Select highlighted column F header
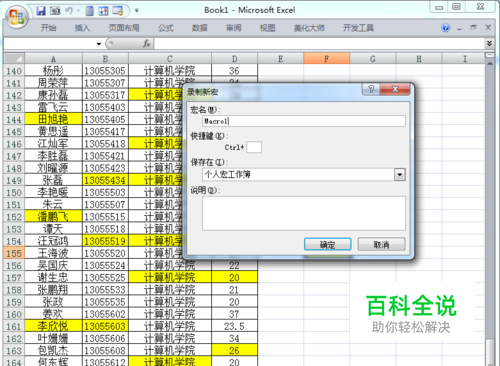The image size is (500, 366). coord(327,59)
